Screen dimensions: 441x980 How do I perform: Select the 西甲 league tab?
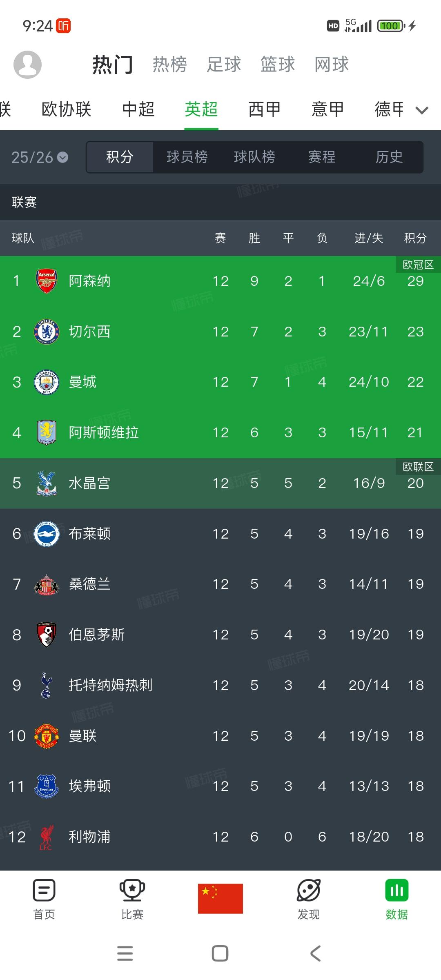click(265, 109)
